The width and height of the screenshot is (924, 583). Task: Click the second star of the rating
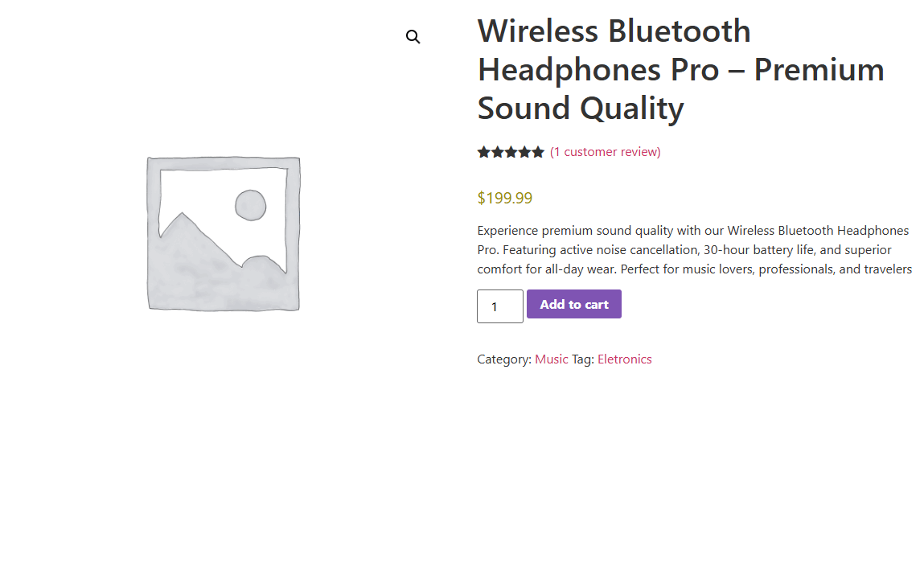[x=497, y=151]
